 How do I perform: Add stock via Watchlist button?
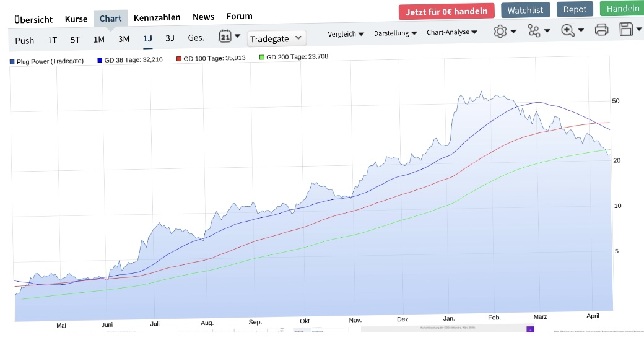coord(525,10)
